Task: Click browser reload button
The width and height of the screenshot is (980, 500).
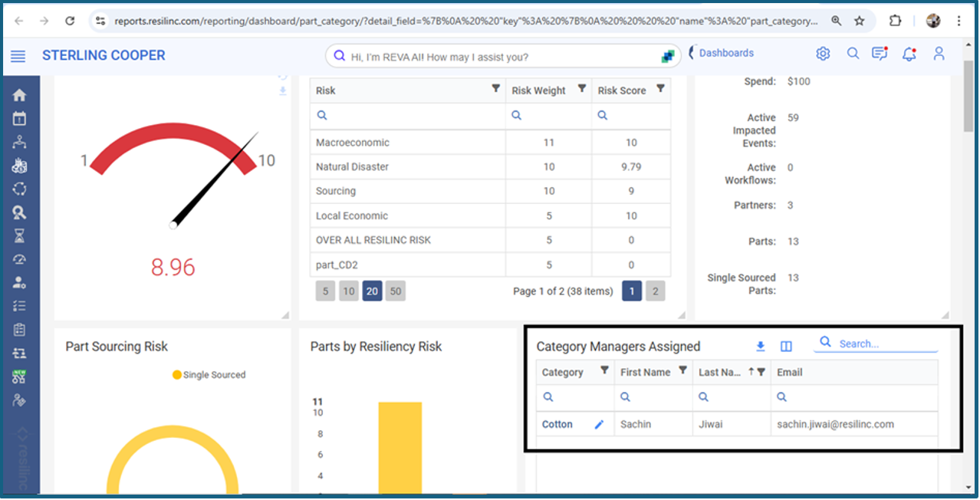Action: pos(70,21)
